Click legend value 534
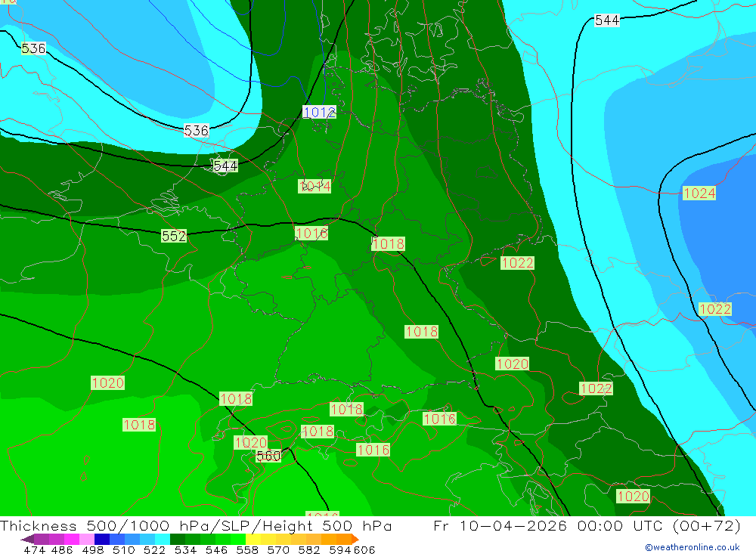Screen dimensions: 756x554 (x=185, y=549)
